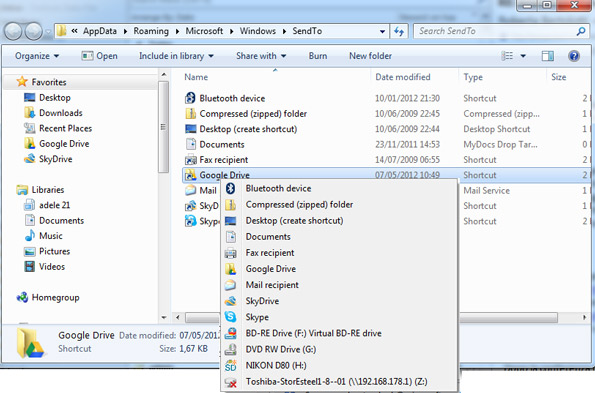Select Mail recipient in context menu
Screen dimensions: 595x393
(x=339, y=285)
